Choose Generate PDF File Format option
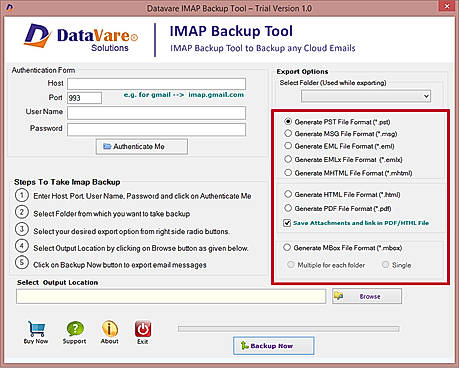Screen dimensions: 459x368 pyautogui.click(x=288, y=208)
